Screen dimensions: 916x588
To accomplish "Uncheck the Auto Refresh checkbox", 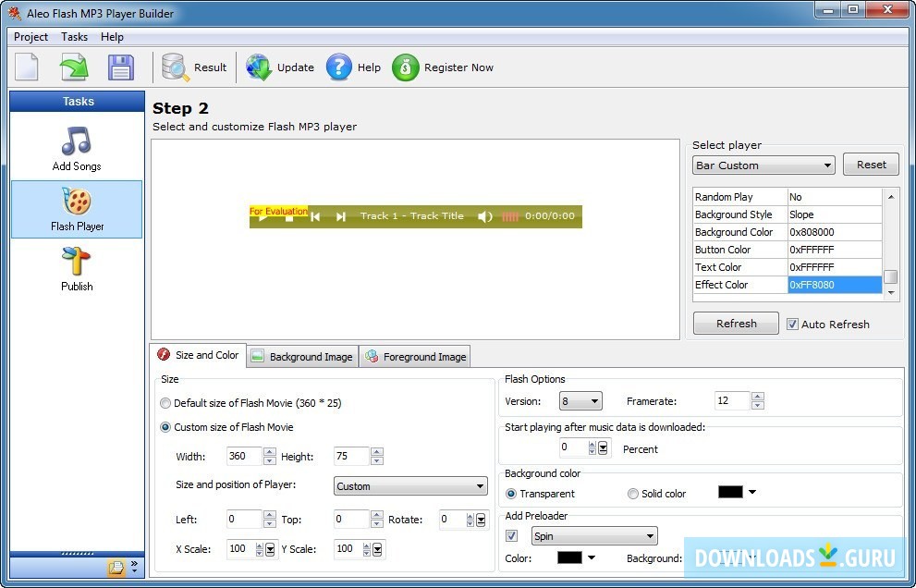I will (x=792, y=324).
